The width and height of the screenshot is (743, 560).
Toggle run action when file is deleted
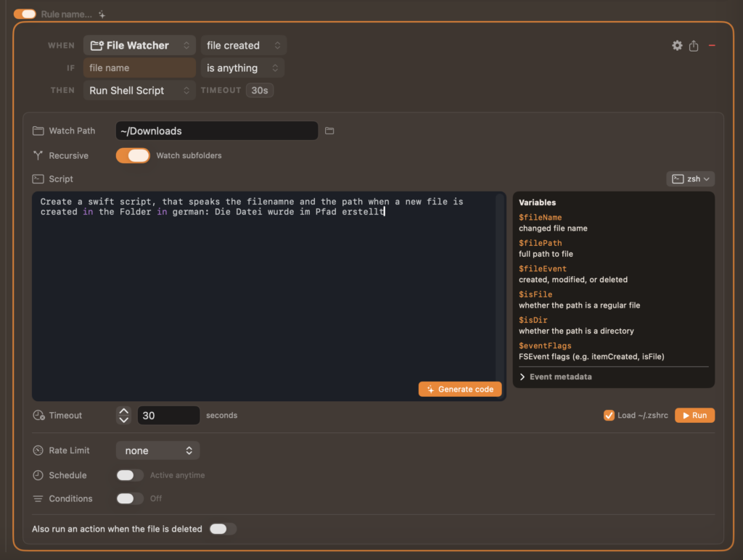coord(223,529)
